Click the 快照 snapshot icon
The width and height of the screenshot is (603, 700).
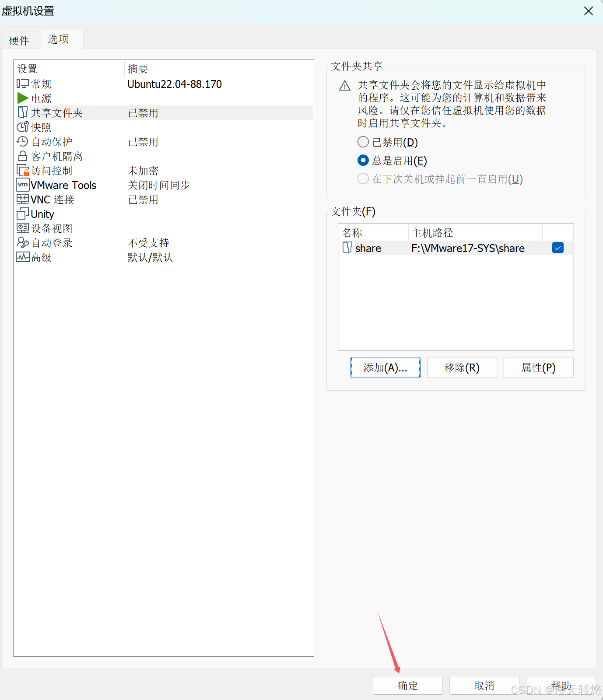(x=23, y=127)
